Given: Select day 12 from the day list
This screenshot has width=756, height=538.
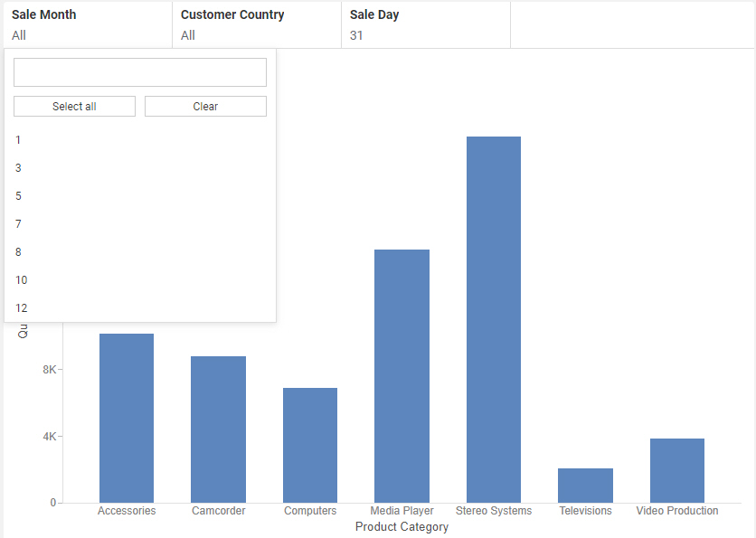Looking at the screenshot, I should [21, 307].
